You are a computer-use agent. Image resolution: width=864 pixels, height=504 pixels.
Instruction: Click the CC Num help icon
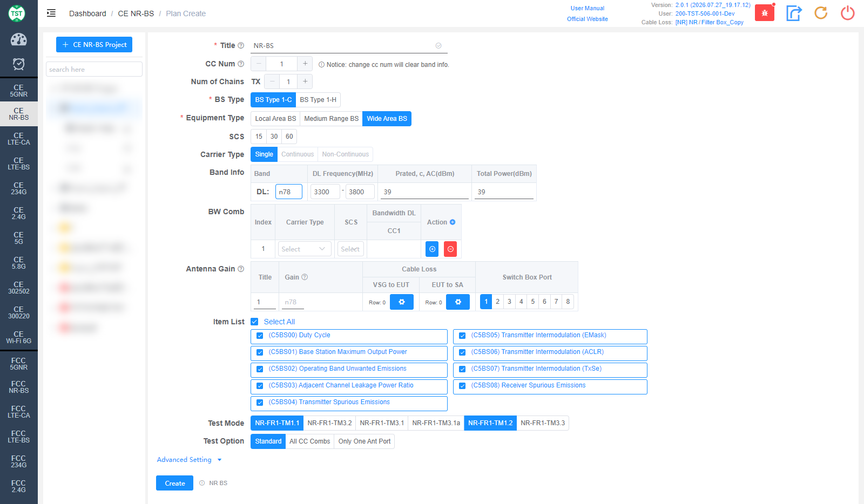coord(241,64)
